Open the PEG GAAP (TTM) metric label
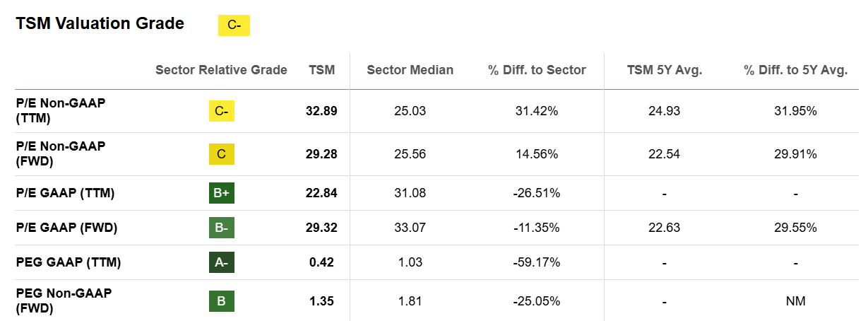Image resolution: width=868 pixels, height=321 pixels. pyautogui.click(x=69, y=262)
